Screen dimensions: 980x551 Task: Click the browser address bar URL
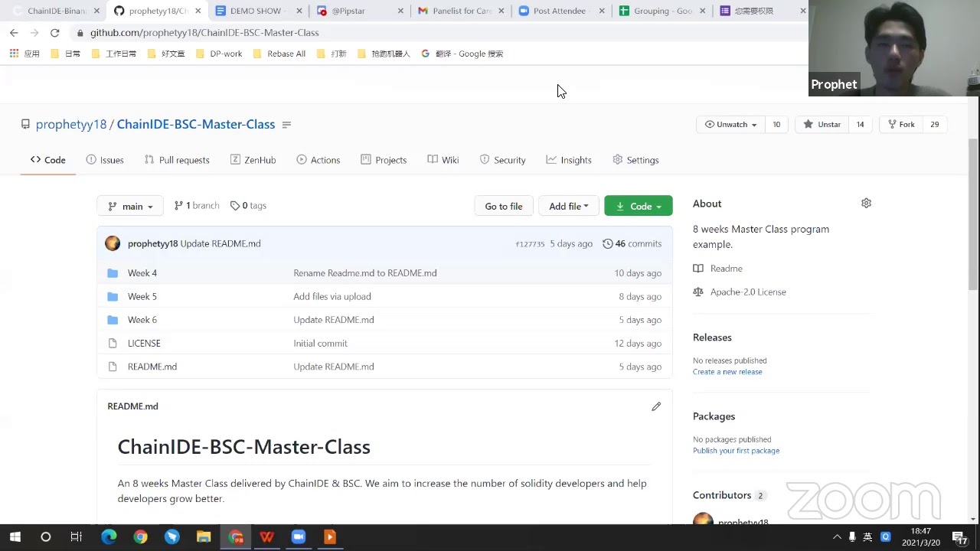click(204, 33)
